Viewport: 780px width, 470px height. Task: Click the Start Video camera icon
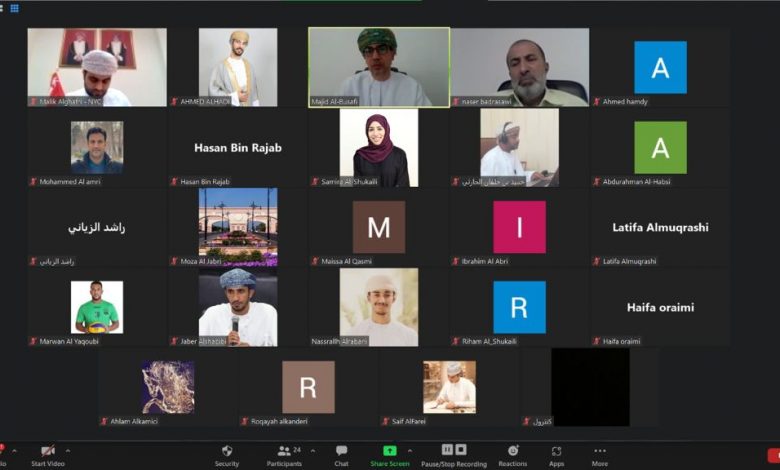(47, 452)
